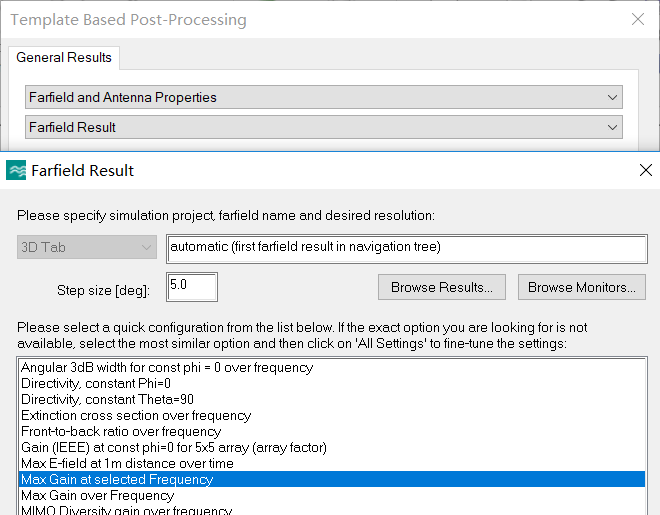The image size is (660, 515).
Task: Open the Farfield and Antenna Properties dropdown
Action: click(324, 97)
